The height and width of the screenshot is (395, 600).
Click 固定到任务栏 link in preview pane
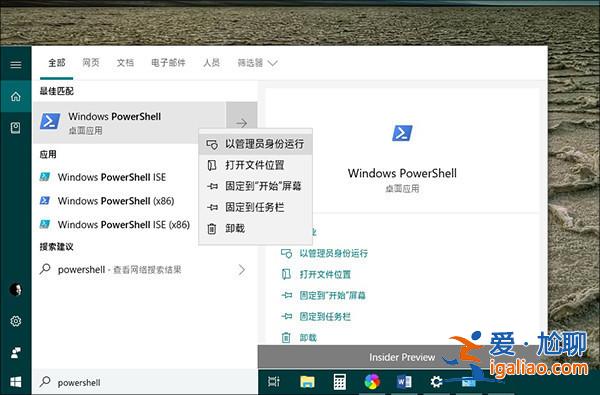pos(325,316)
